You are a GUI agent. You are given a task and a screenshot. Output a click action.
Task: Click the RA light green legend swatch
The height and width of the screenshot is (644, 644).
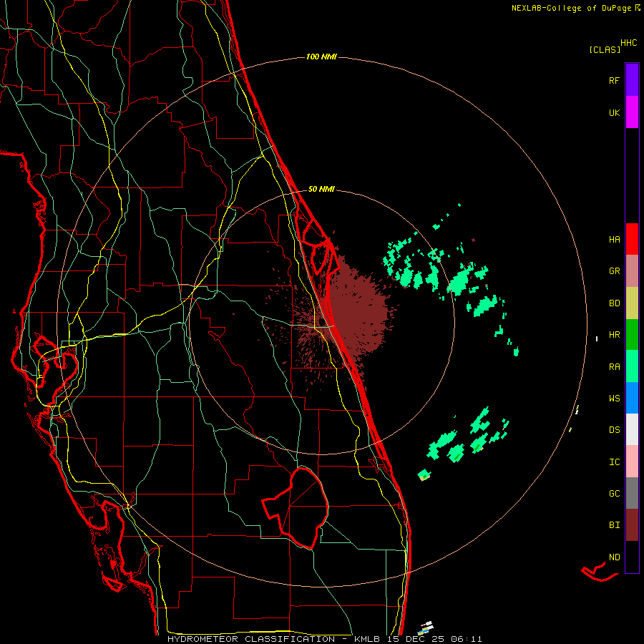632,366
